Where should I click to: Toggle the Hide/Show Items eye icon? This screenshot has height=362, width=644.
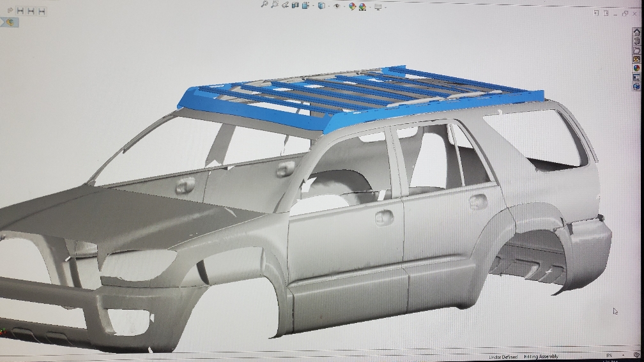coord(337,6)
